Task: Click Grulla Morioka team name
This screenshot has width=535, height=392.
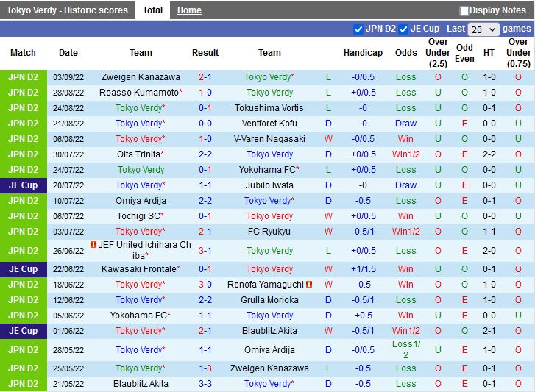Action: [x=269, y=300]
